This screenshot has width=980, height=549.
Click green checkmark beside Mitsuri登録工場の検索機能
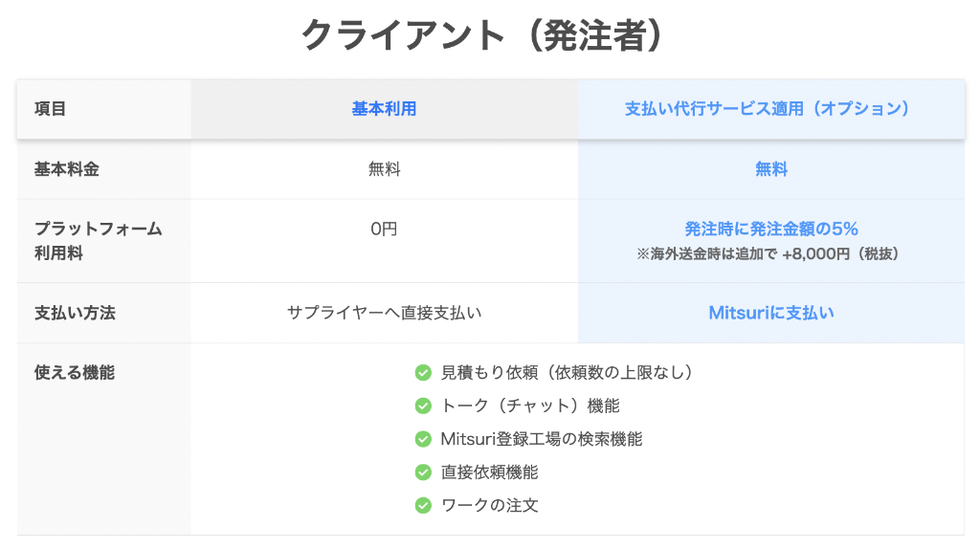423,439
